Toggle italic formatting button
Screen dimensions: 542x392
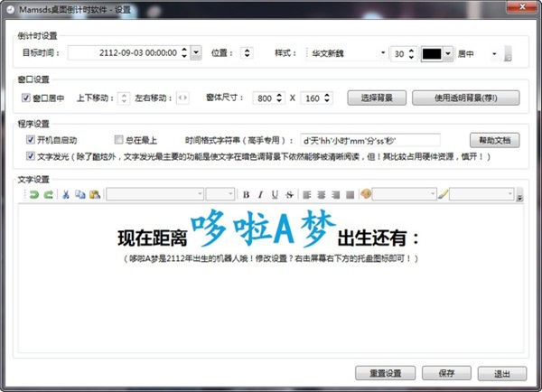[260, 194]
